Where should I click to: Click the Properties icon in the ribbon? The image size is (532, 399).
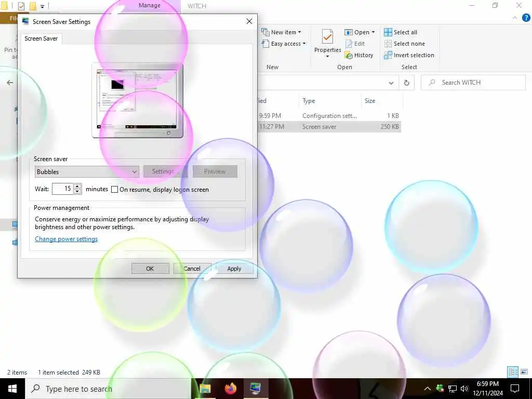pos(327,37)
